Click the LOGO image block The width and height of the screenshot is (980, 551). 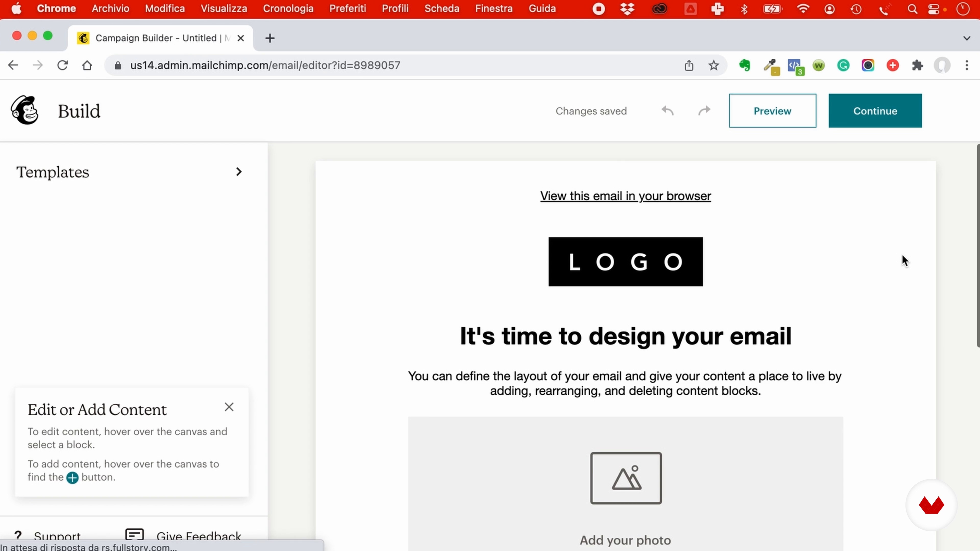[626, 262]
